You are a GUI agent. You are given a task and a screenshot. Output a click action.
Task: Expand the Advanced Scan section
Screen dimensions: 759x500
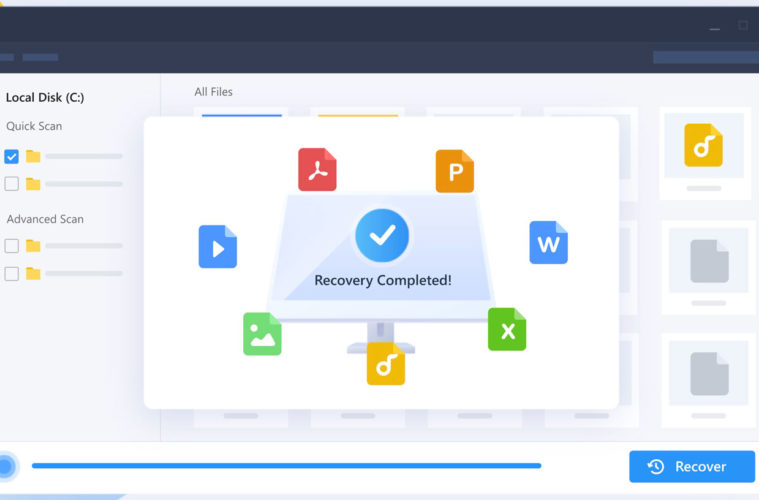(45, 219)
